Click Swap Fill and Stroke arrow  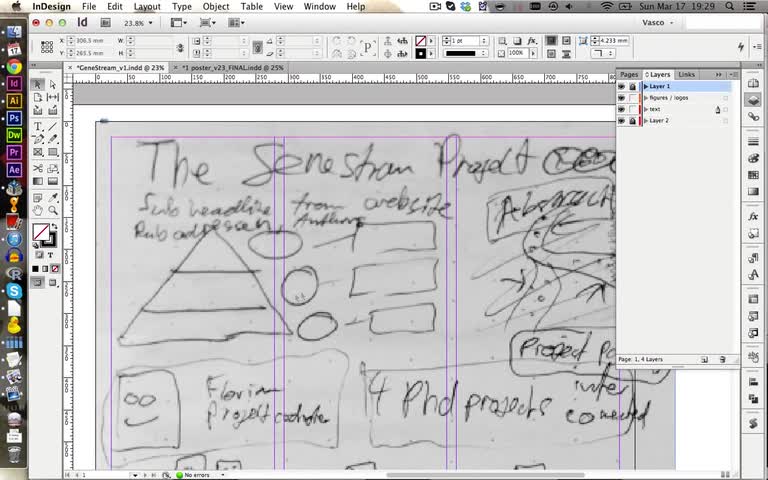click(x=54, y=227)
